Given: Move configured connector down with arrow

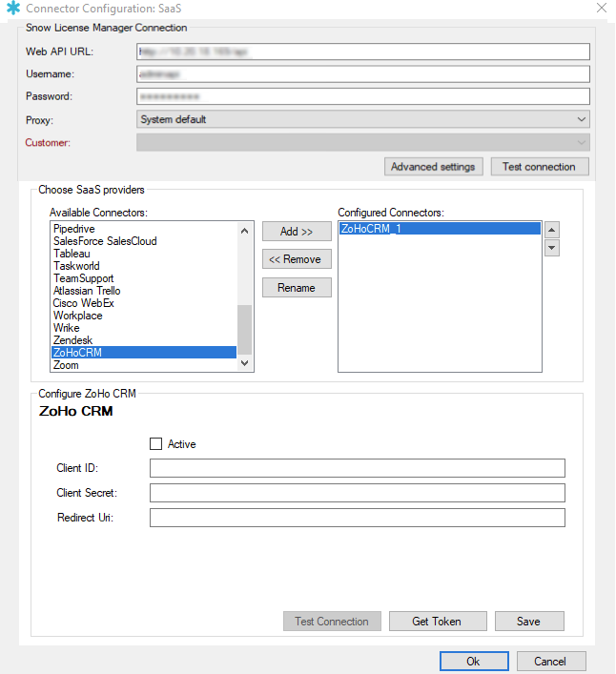Looking at the screenshot, I should click(x=551, y=248).
